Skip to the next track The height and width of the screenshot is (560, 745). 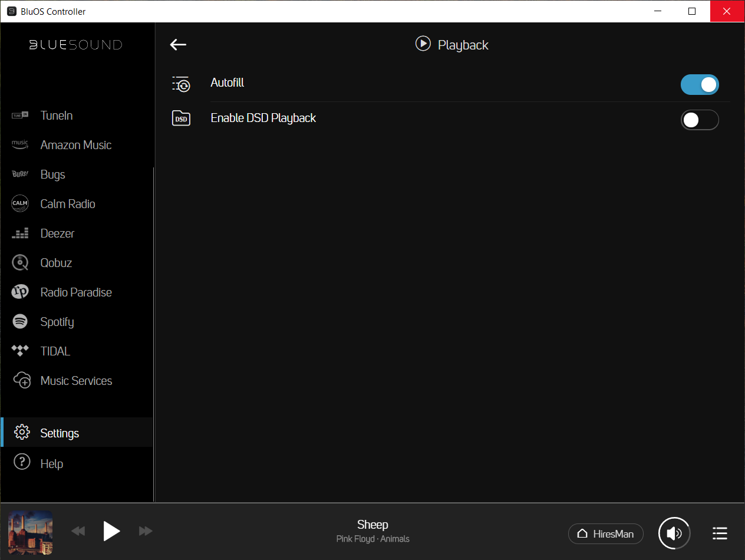(x=146, y=532)
